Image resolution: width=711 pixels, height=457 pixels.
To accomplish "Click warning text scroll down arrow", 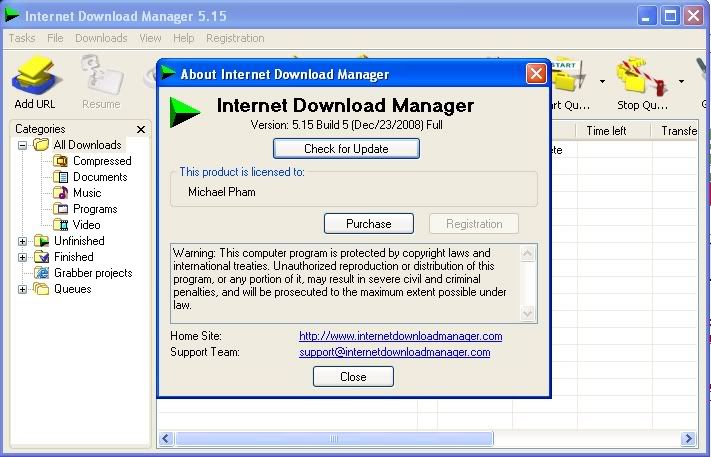I will (527, 313).
